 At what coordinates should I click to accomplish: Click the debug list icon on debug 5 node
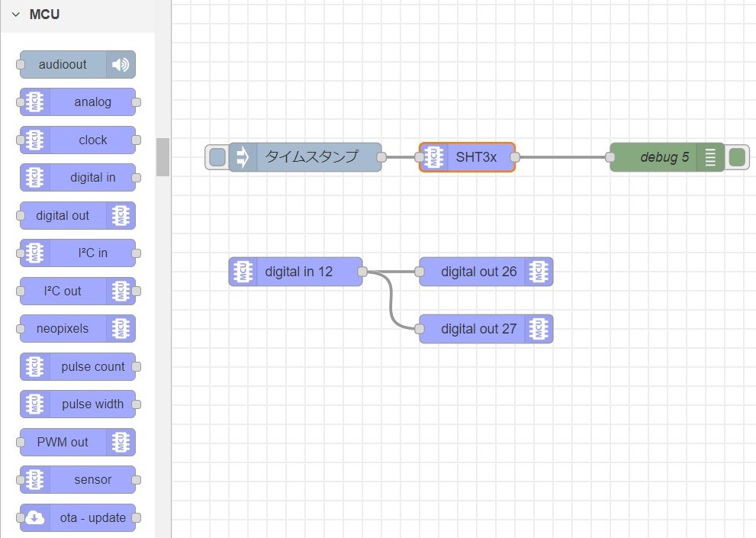(711, 157)
